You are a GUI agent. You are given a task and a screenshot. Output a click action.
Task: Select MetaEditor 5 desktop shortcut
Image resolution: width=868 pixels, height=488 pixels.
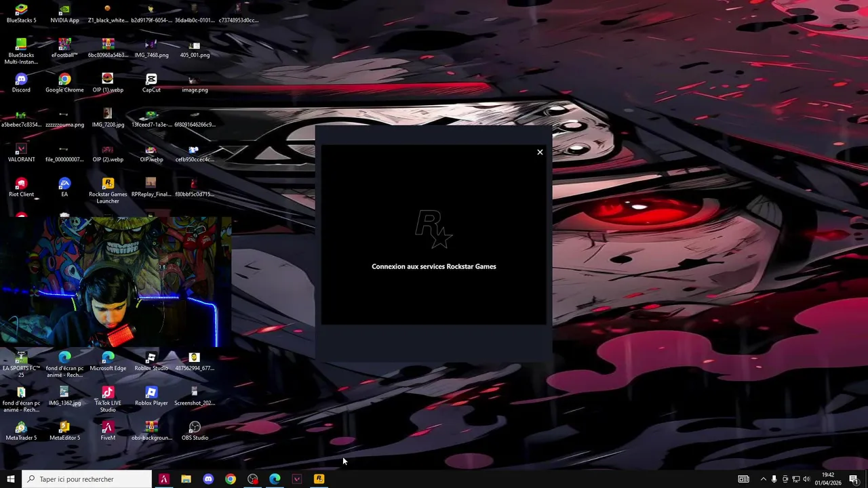[64, 431]
